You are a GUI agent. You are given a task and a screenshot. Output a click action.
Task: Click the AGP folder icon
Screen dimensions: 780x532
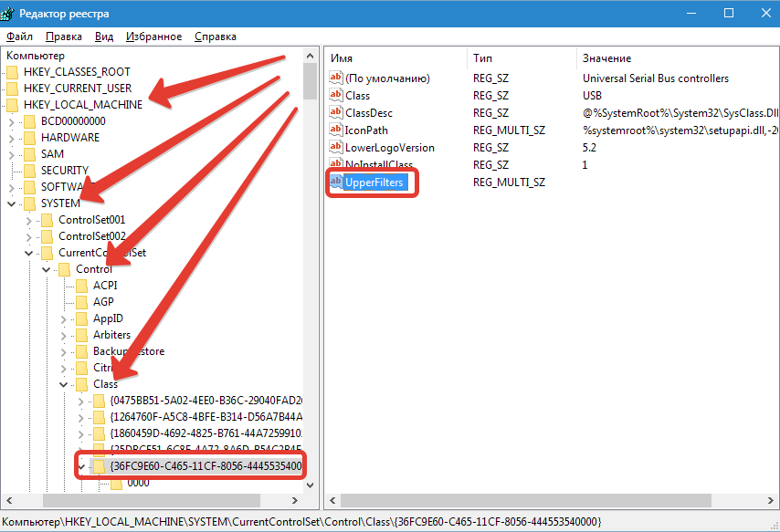82,302
